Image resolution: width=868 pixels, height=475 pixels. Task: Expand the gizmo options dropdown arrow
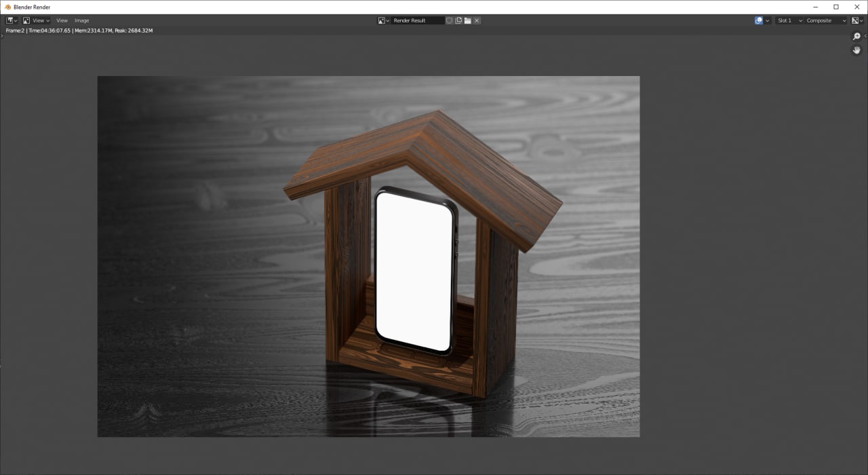(x=768, y=20)
